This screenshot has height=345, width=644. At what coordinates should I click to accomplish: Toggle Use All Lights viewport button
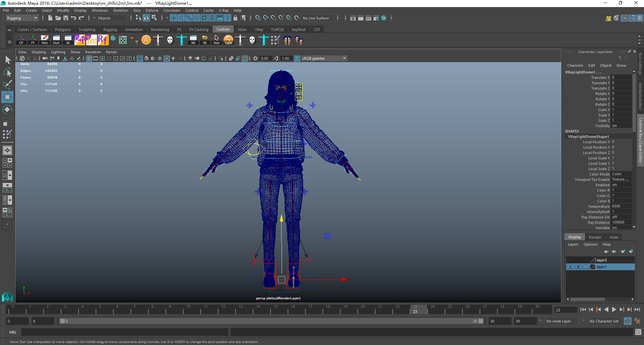(173, 58)
